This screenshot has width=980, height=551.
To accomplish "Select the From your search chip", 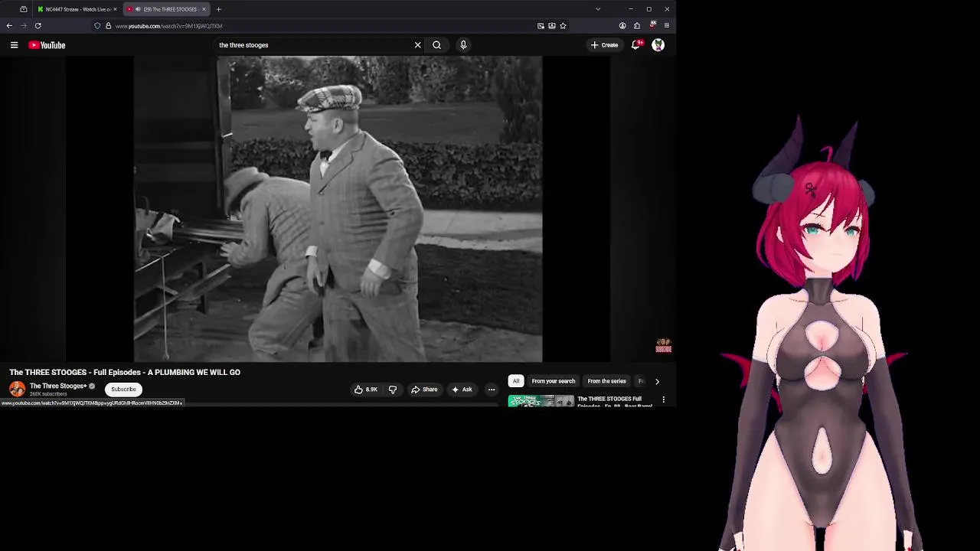I will [x=553, y=381].
